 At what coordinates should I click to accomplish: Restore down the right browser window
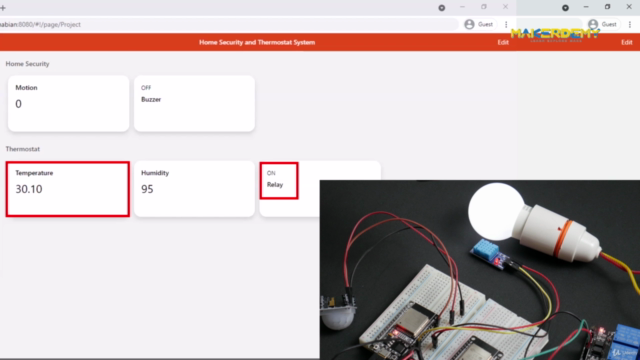(x=607, y=7)
